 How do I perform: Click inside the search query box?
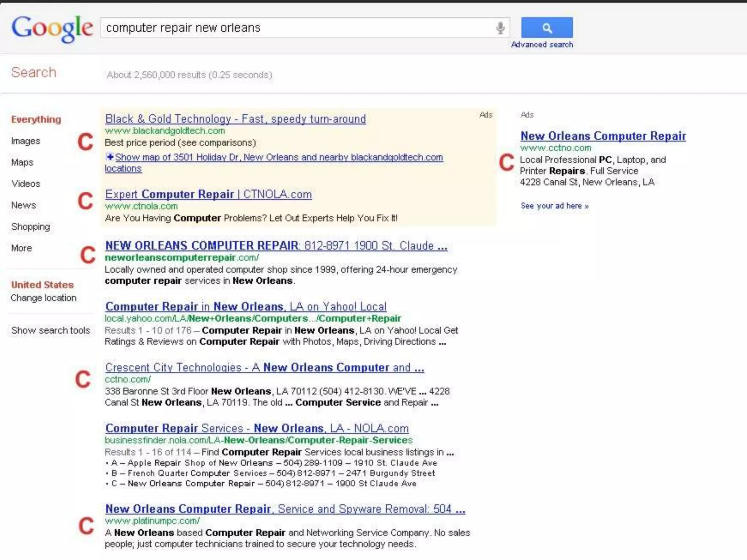click(x=292, y=28)
